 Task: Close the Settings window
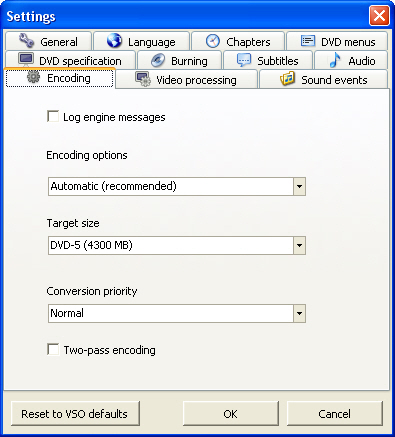click(x=379, y=16)
